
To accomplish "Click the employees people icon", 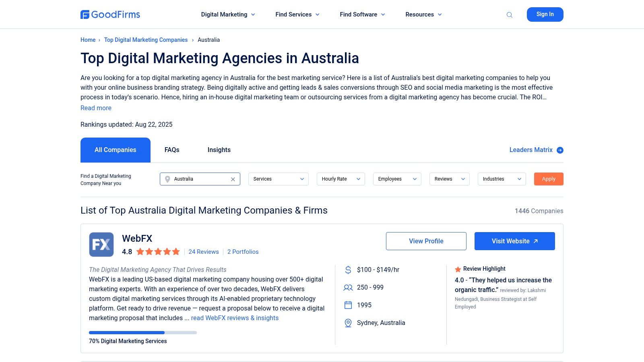I will [x=348, y=288].
